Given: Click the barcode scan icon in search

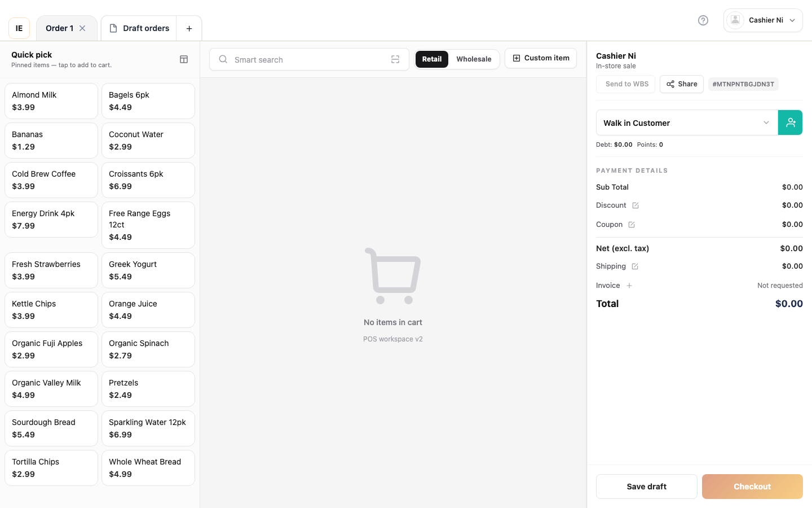Looking at the screenshot, I should coord(395,59).
